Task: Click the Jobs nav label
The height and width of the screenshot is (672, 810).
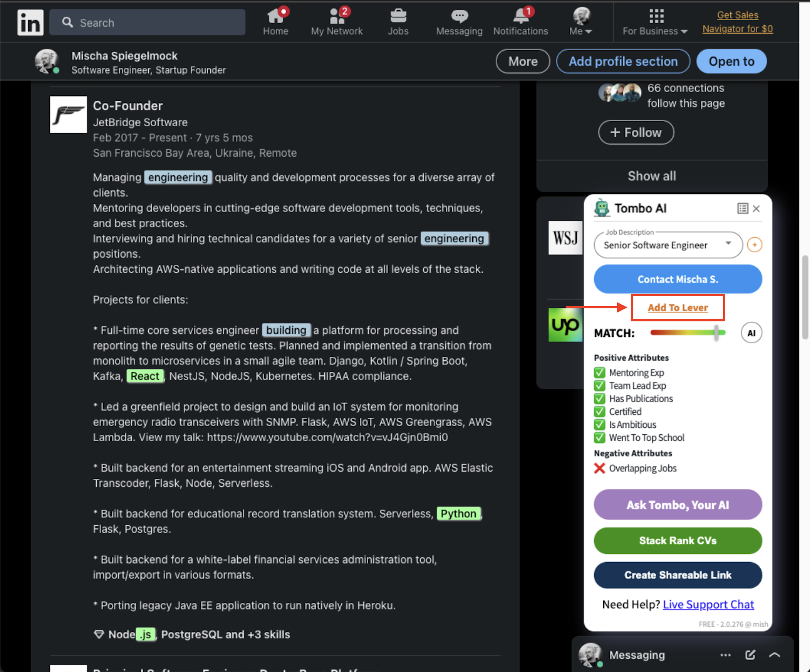Action: (398, 31)
